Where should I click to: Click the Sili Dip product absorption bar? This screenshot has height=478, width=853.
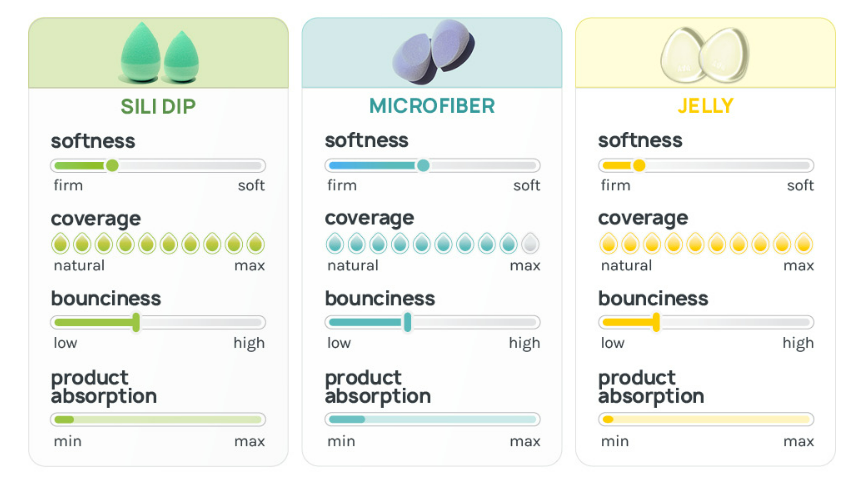point(158,420)
